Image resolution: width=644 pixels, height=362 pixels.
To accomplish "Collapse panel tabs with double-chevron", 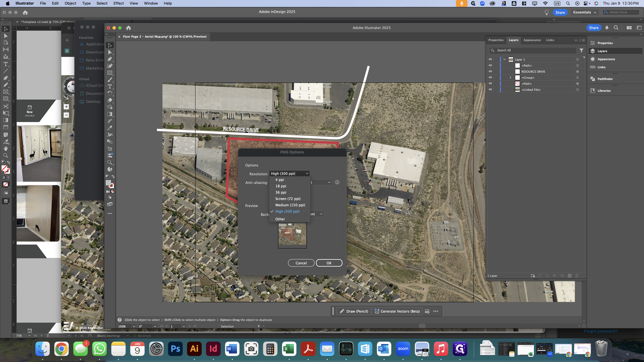I will (x=576, y=40).
